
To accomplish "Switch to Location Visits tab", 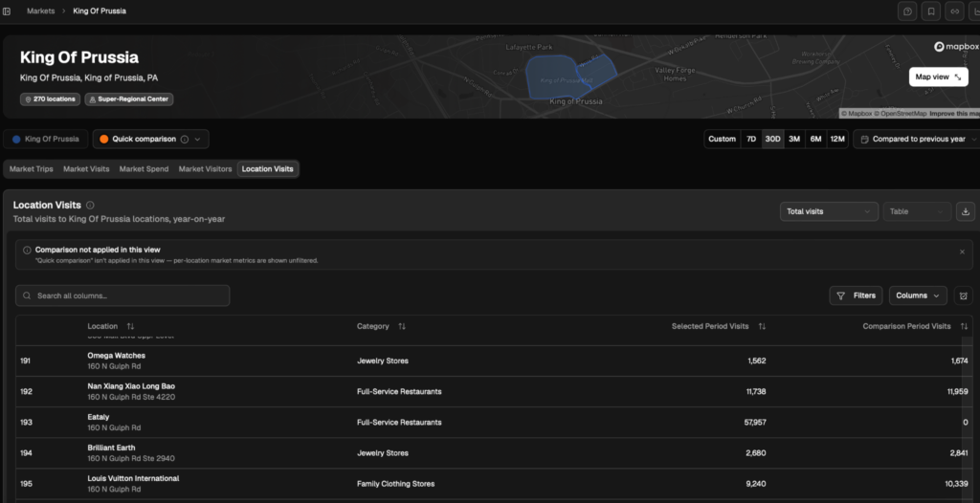I will (x=268, y=168).
